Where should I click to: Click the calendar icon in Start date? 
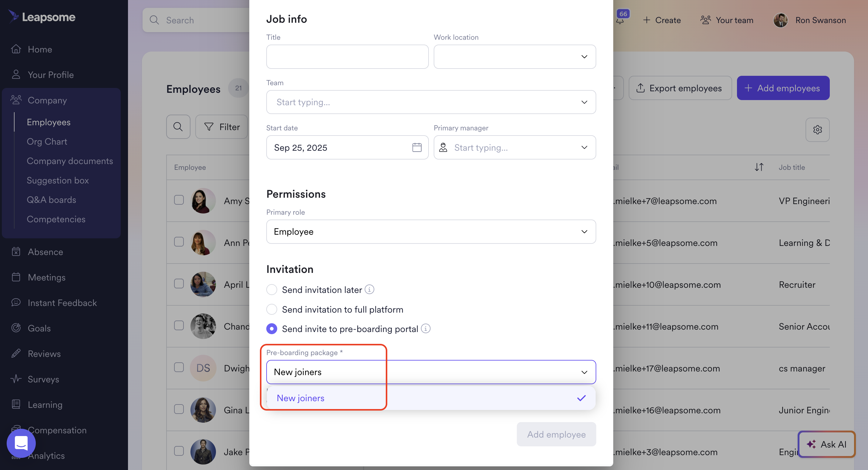pyautogui.click(x=416, y=148)
